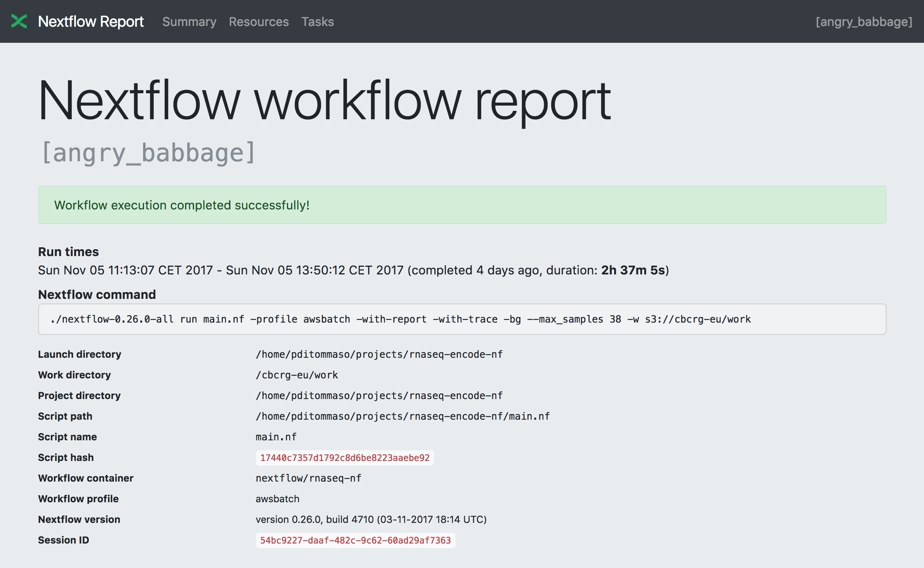Click the Nextflow version 0.26.0 text
924x568 pixels.
[x=371, y=519]
